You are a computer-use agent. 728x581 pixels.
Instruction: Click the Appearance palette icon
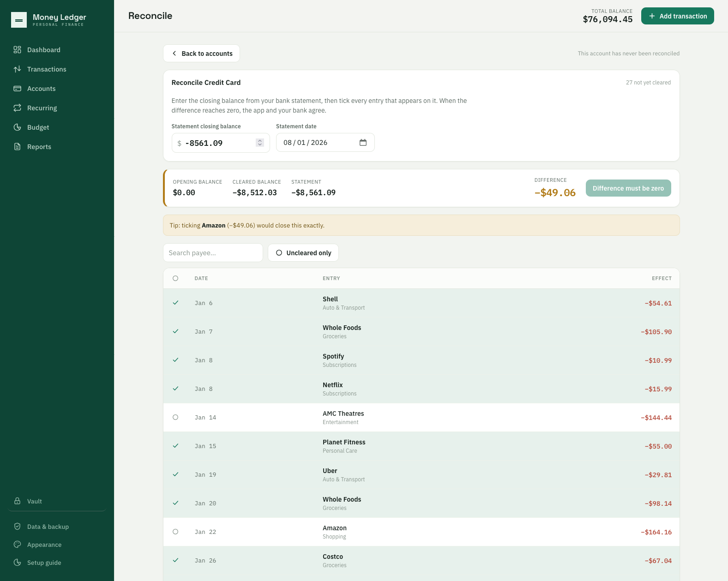pos(18,545)
